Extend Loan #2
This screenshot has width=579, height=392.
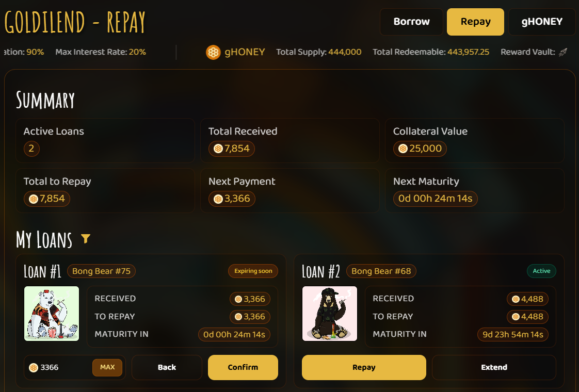click(x=494, y=368)
